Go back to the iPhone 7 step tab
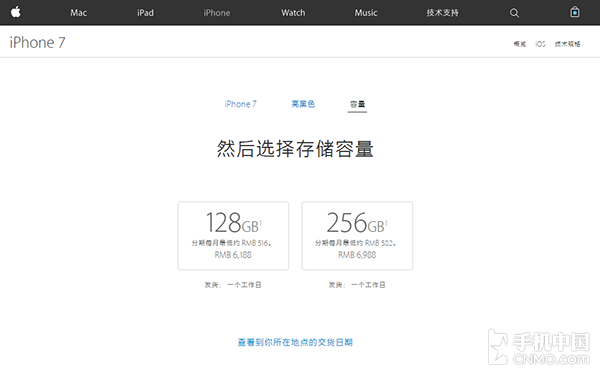 pos(241,104)
